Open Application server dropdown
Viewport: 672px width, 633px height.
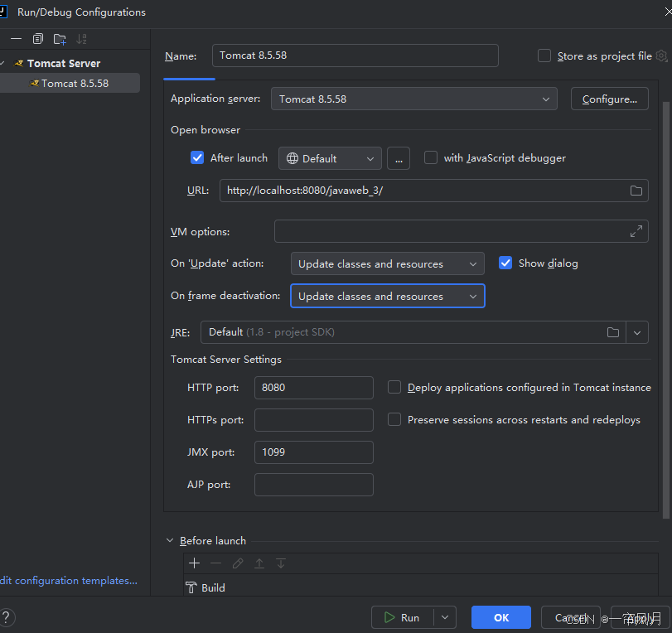pyautogui.click(x=414, y=99)
